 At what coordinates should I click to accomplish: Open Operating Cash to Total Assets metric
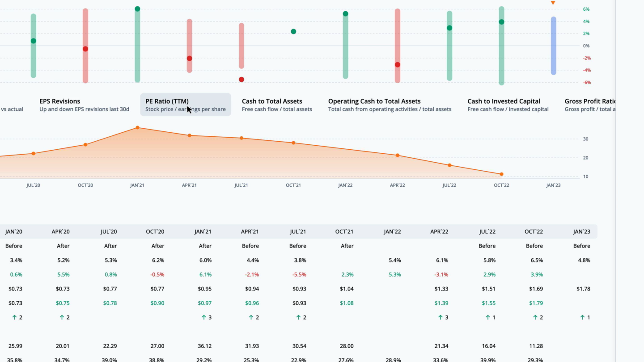[390, 105]
